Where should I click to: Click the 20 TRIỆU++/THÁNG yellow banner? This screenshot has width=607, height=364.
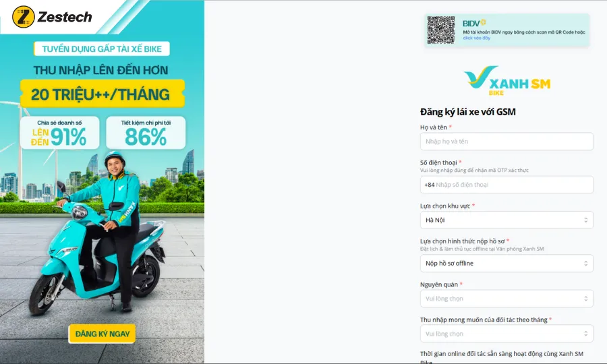coord(103,94)
